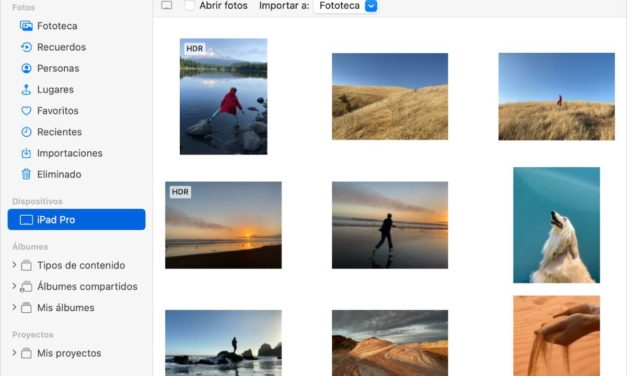Toggle the Abrir fotos checkbox
Screen dimensions: 627x376
tap(190, 6)
